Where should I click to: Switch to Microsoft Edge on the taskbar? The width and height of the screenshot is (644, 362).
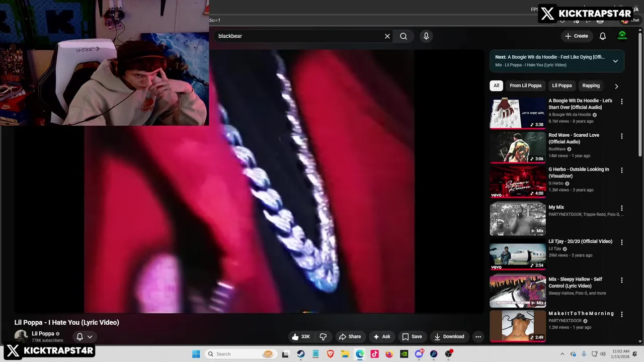point(360,354)
